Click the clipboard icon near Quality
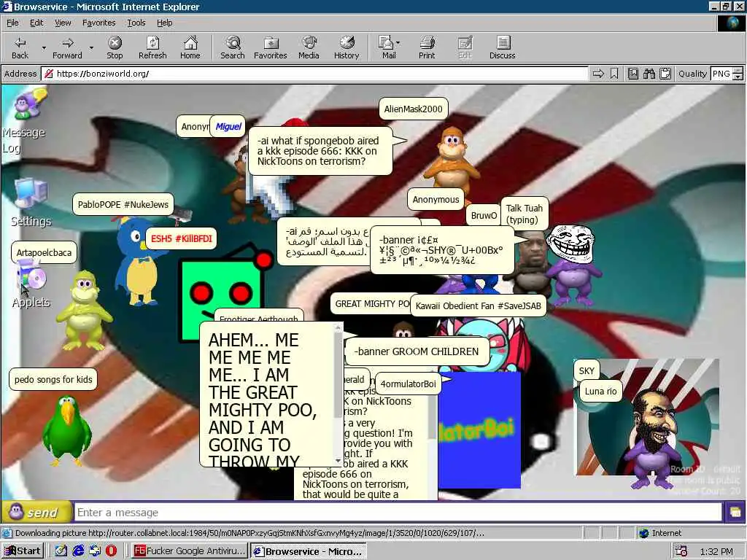747x560 pixels. 665,74
